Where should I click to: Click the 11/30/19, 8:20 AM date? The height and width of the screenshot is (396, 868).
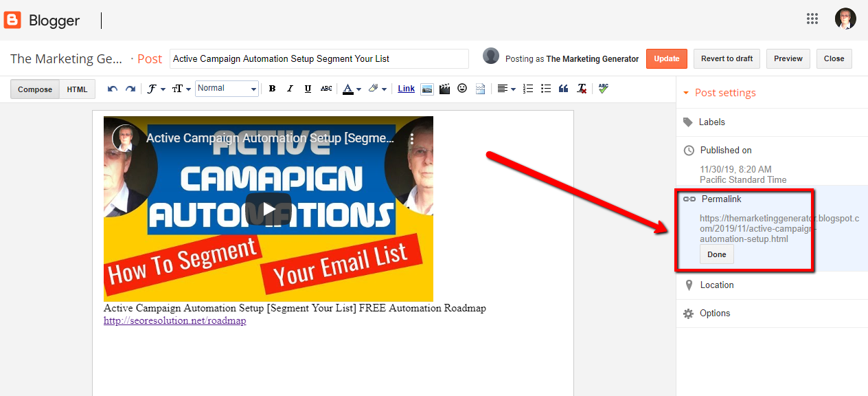pyautogui.click(x=735, y=169)
